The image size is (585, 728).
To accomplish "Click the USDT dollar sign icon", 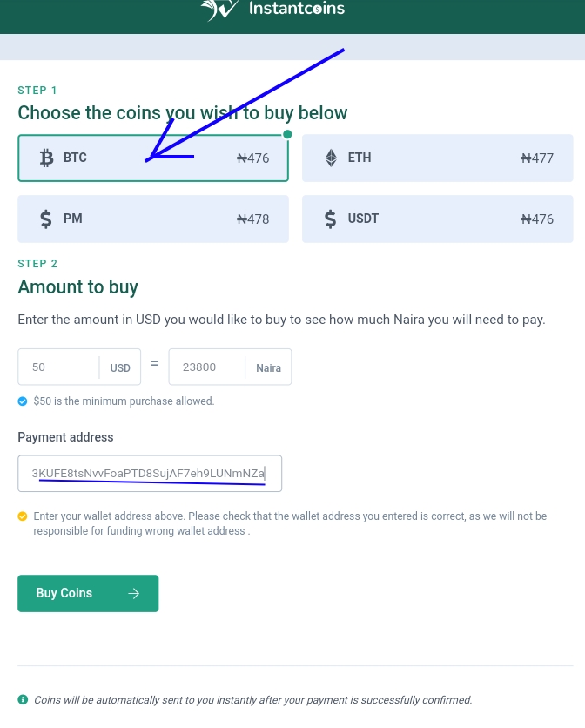I will coord(330,219).
